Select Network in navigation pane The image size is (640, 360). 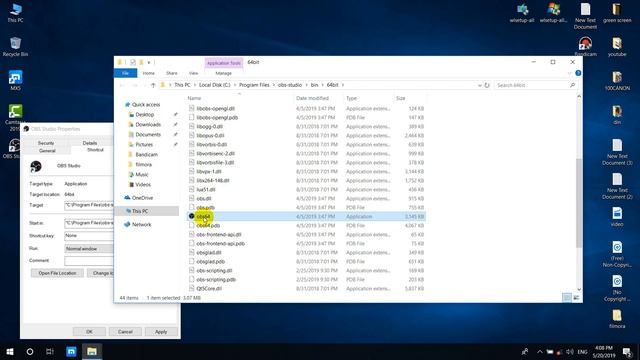141,224
